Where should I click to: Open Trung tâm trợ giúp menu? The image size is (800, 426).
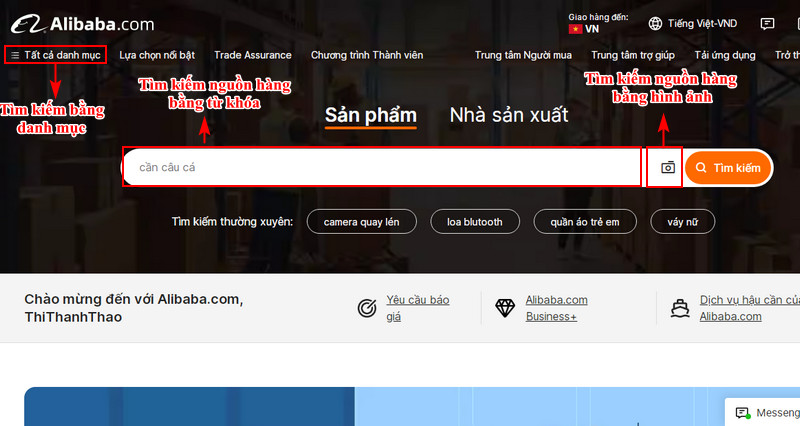(x=633, y=55)
